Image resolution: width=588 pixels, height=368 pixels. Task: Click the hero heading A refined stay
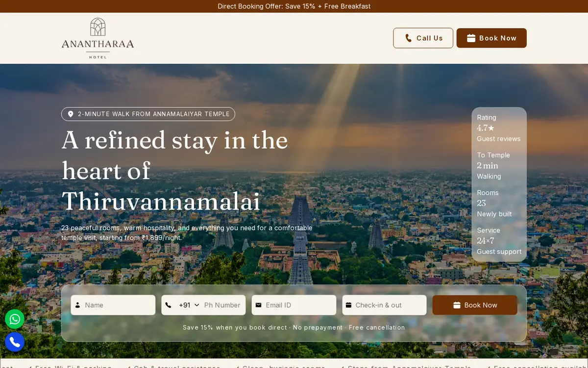pyautogui.click(x=175, y=170)
